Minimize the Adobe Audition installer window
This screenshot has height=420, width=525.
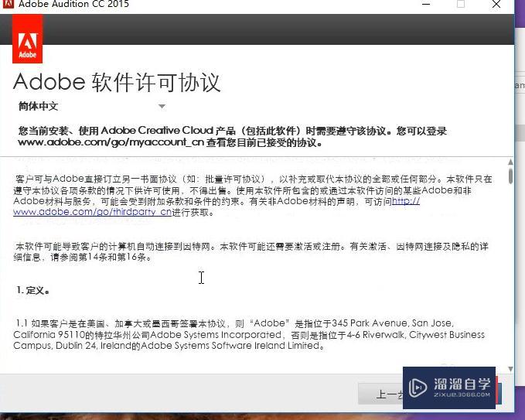[x=426, y=5]
